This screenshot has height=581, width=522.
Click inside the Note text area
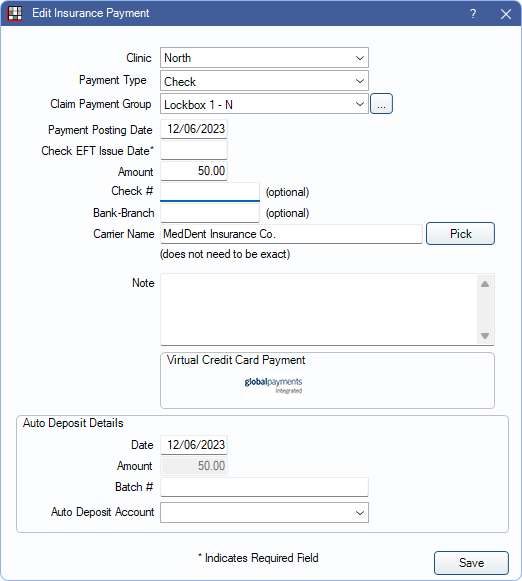pyautogui.click(x=319, y=310)
